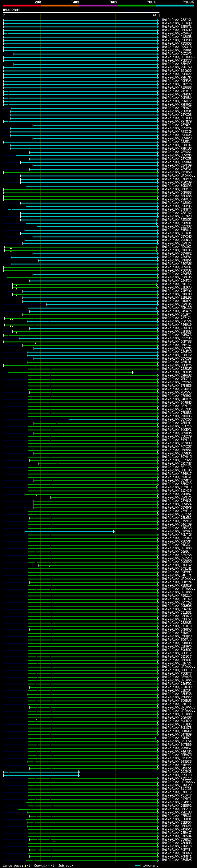Click the query end position 416
This screenshot has width=197, height=868.
click(155, 15)
